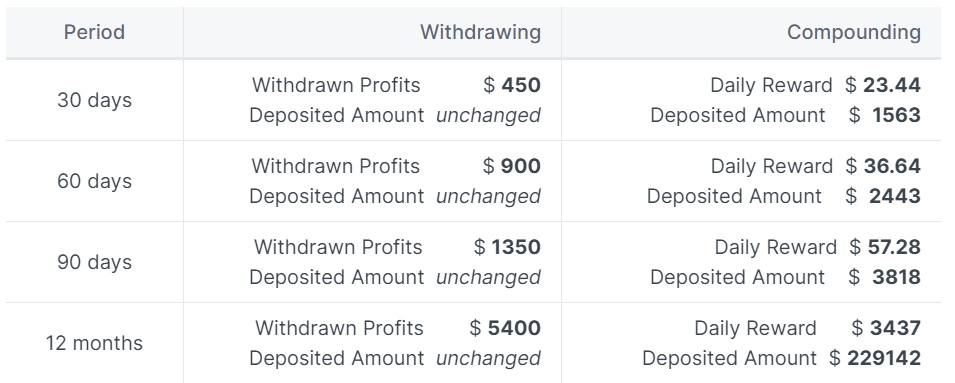The image size is (955, 383).
Task: Click the Compounding column header
Action: click(853, 32)
